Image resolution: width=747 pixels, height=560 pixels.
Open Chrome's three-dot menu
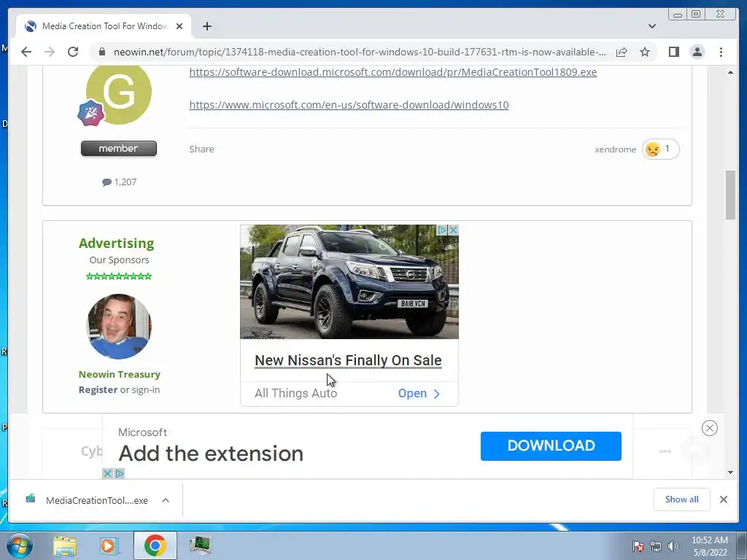pos(721,52)
